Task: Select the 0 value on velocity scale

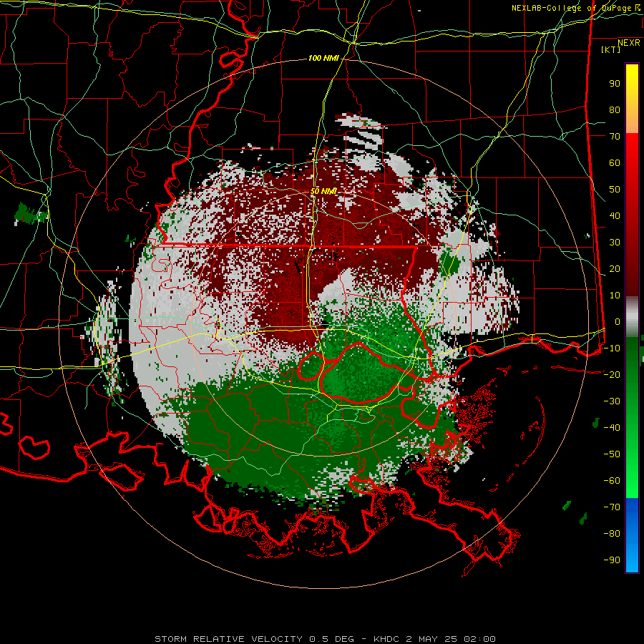Action: 618,322
